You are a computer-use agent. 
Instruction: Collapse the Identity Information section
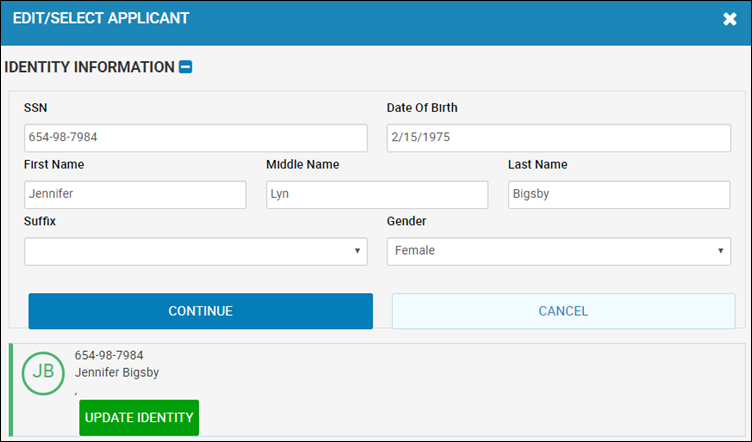[x=186, y=67]
